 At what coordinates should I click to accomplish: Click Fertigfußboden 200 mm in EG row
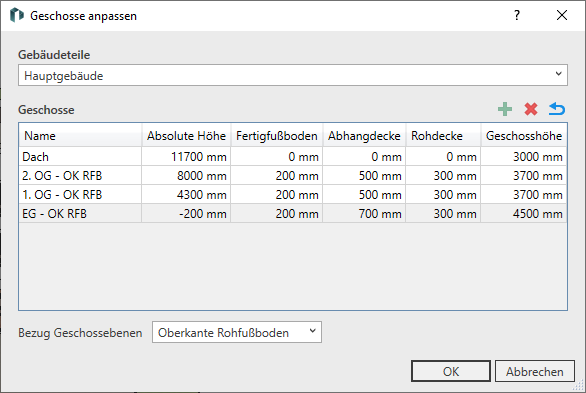pyautogui.click(x=277, y=214)
